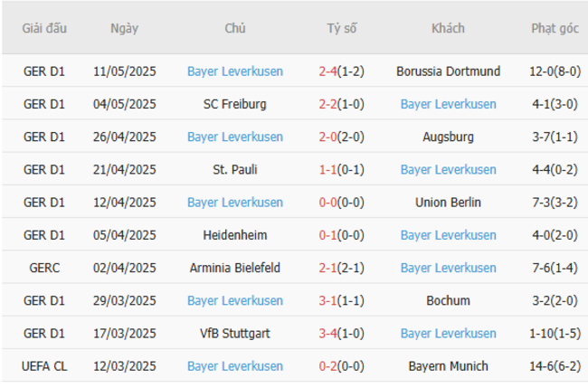Click the Phạt góc column header
The image size is (588, 388).
(555, 28)
